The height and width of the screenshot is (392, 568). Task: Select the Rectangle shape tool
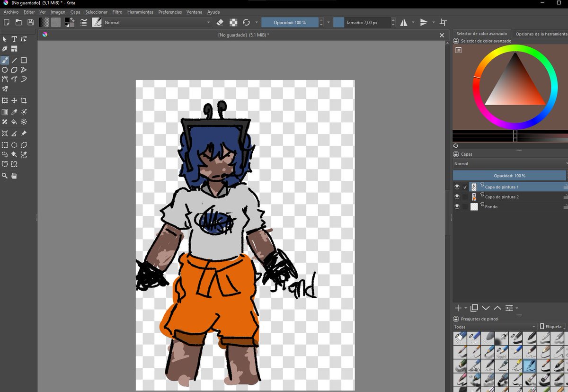[24, 60]
